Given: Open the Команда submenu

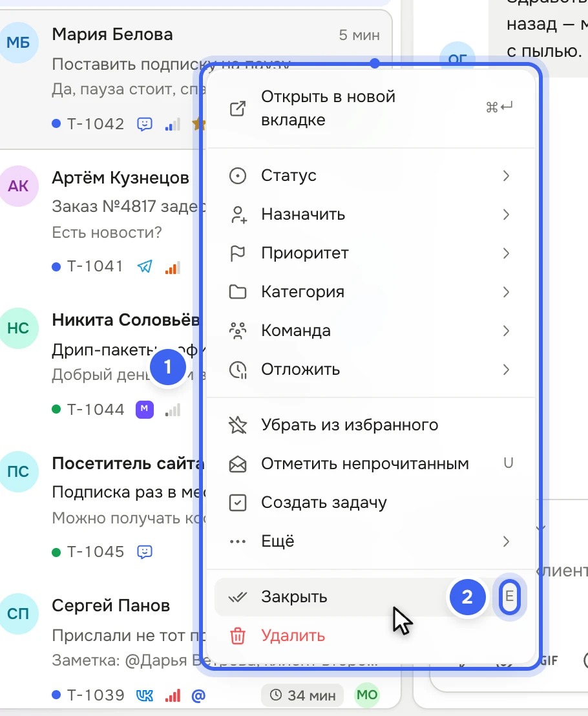Looking at the screenshot, I should [x=371, y=331].
